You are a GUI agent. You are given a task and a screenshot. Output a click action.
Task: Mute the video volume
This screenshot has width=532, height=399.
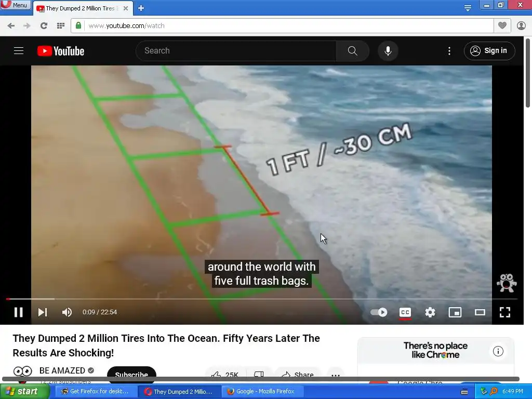(x=67, y=312)
